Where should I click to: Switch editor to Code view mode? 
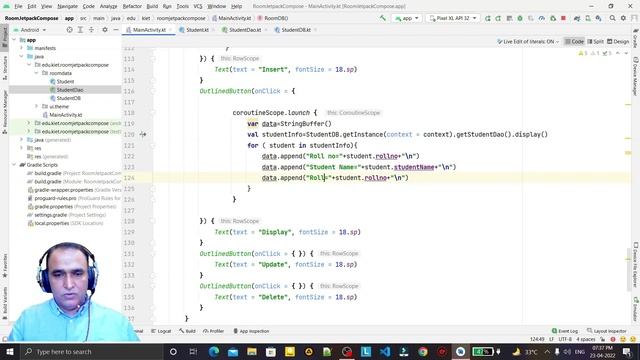tap(574, 42)
